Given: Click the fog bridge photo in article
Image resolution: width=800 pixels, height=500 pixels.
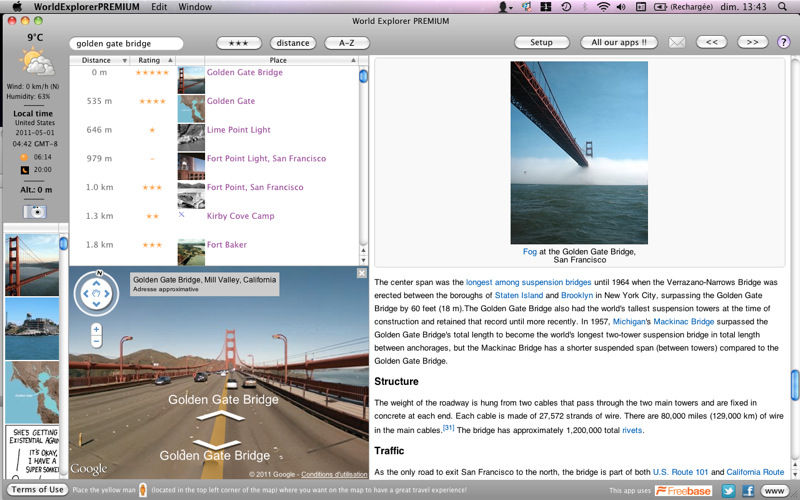Looking at the screenshot, I should point(579,153).
